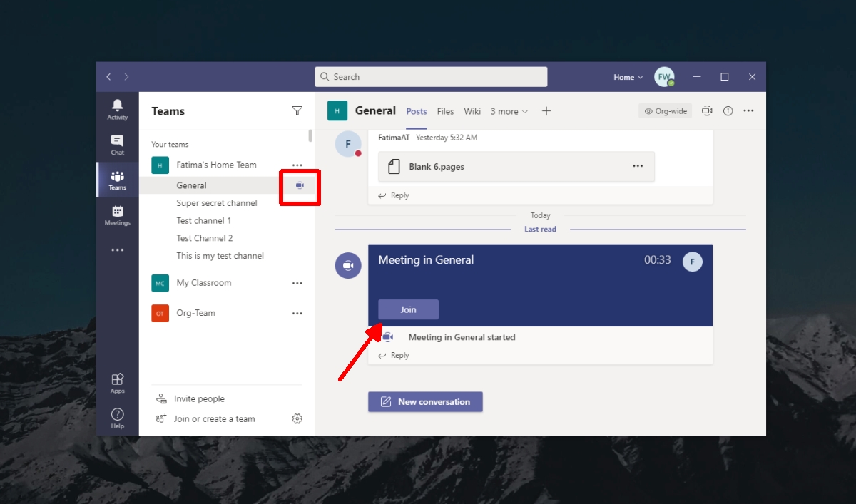This screenshot has height=504, width=856.
Task: Start a New conversation
Action: tap(425, 401)
